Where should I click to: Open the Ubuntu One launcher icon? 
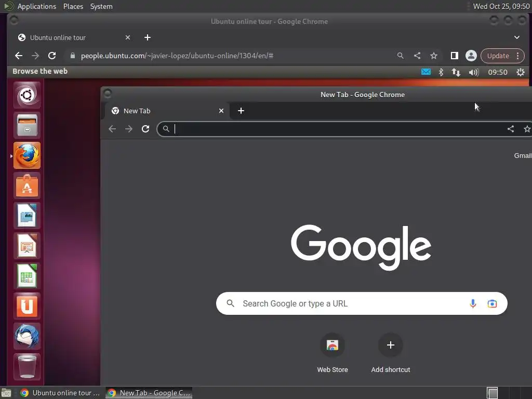pos(27,307)
